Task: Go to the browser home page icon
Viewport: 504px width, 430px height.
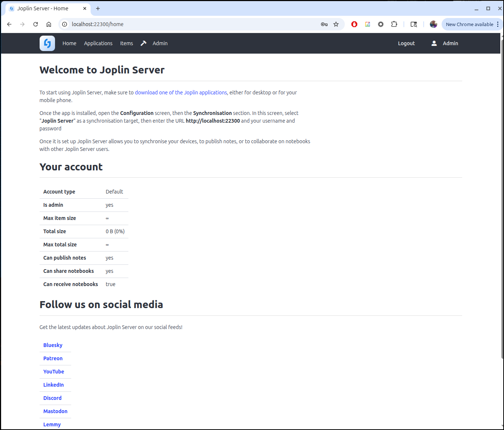Action: 49,24
